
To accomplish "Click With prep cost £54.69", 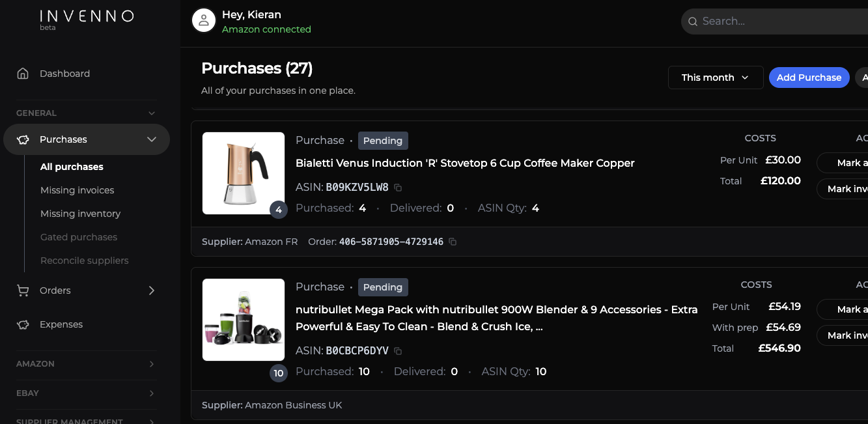I will (783, 328).
